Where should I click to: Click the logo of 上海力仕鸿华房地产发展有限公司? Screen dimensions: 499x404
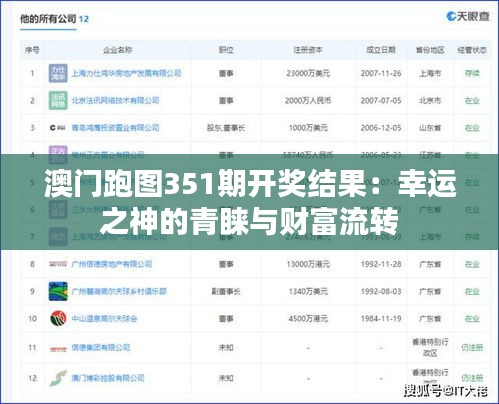click(x=58, y=73)
